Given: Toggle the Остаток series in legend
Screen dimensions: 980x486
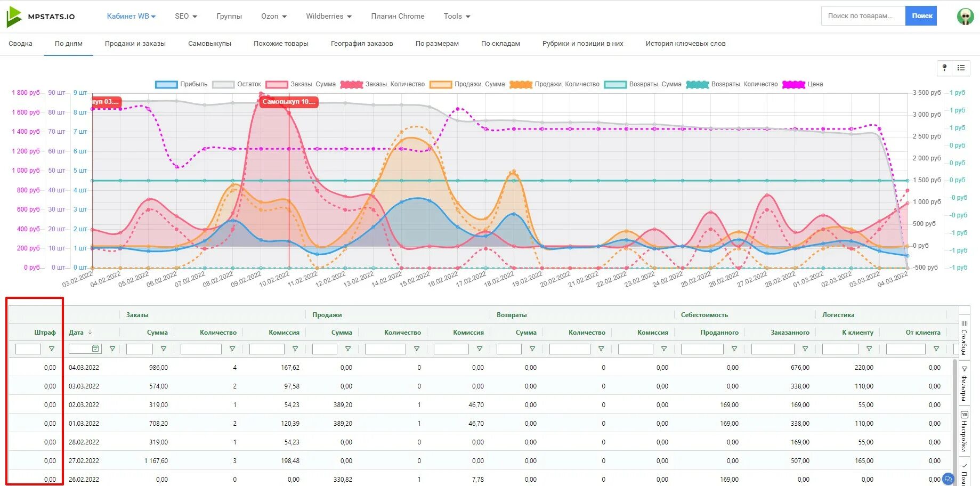Looking at the screenshot, I should [237, 84].
